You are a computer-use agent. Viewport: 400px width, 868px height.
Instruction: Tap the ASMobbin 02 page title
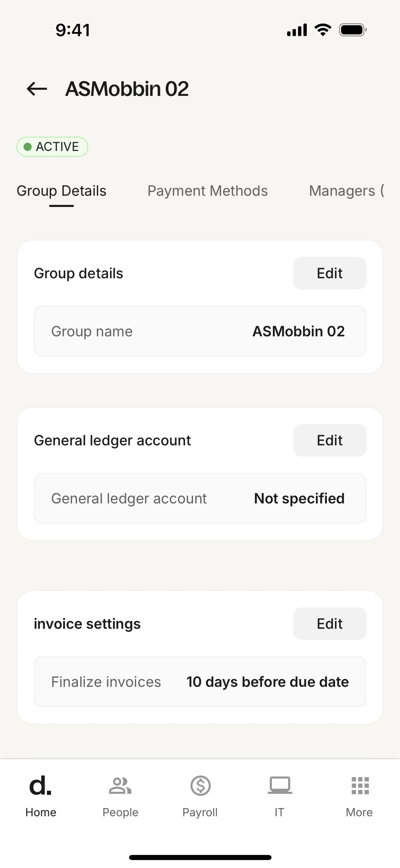pos(127,89)
